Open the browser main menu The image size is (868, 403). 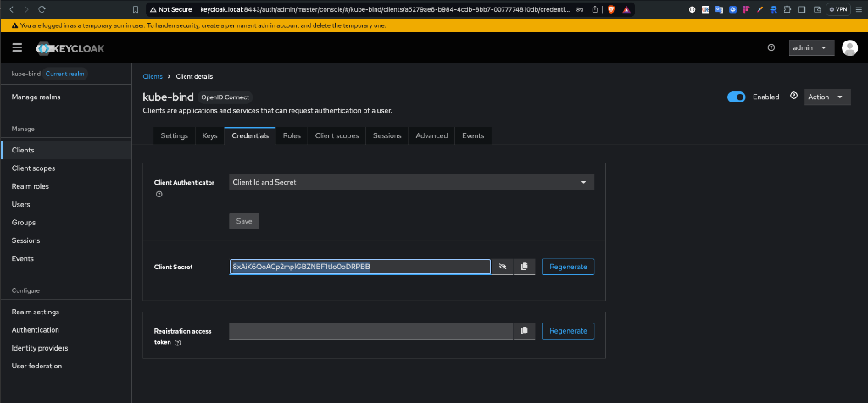860,9
